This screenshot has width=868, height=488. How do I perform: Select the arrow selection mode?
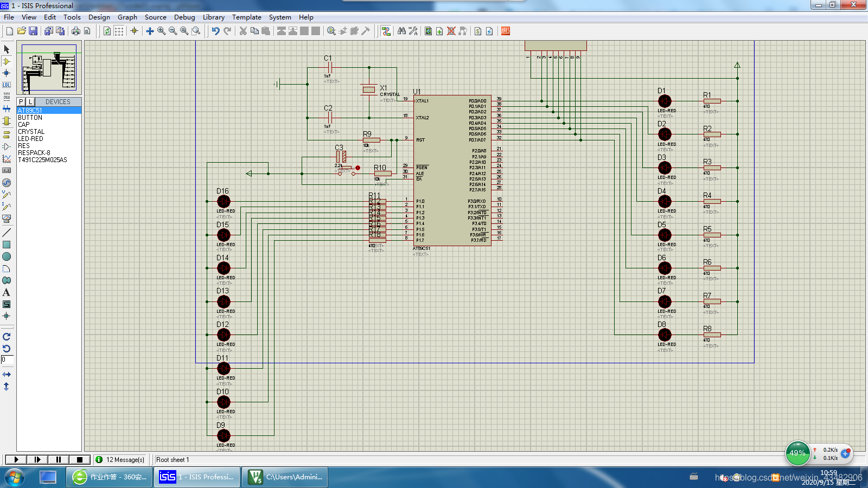(7, 49)
